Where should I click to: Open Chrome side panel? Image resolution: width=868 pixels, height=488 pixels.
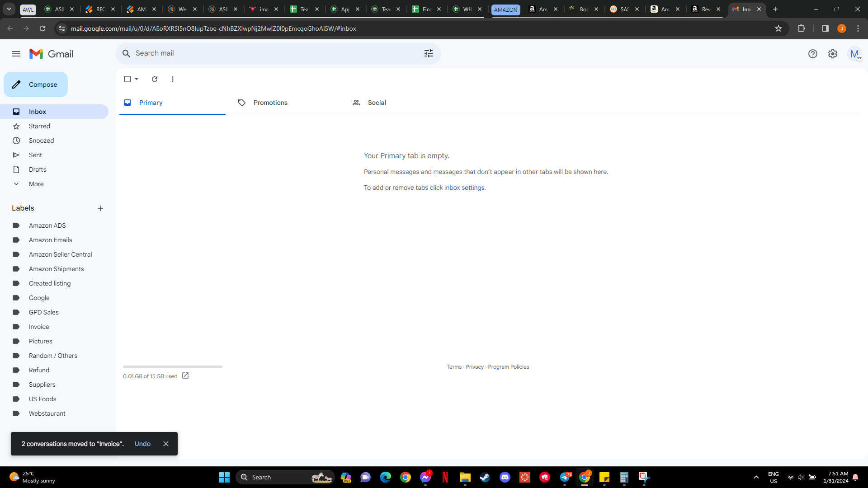coord(826,28)
